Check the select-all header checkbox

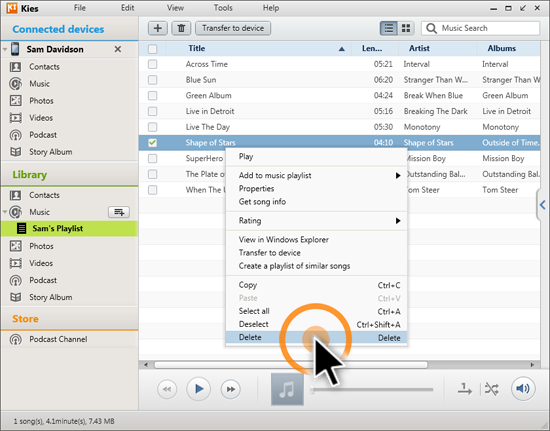click(153, 49)
